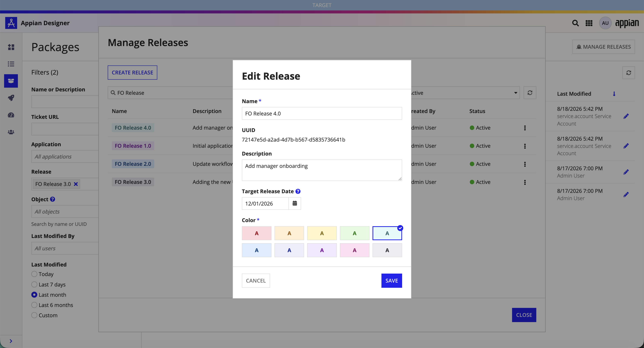644x348 pixels.
Task: Select the Last 6 months option
Action: coord(34,305)
